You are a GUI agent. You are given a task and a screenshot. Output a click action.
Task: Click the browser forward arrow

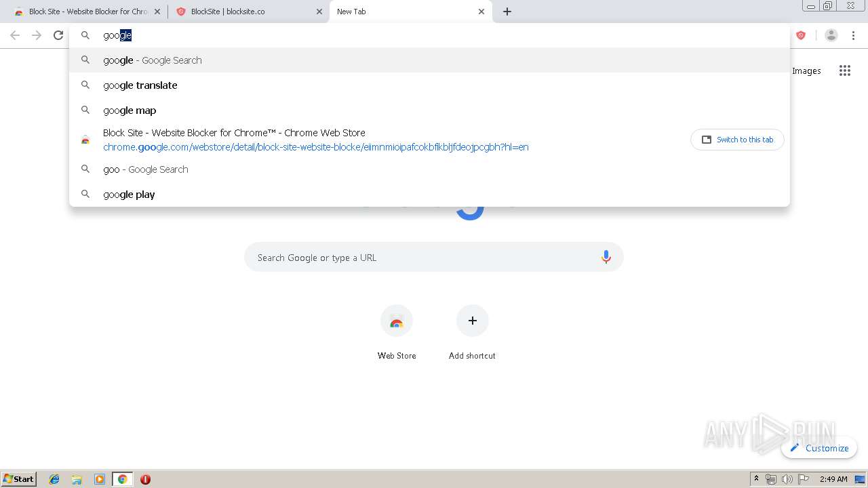(x=37, y=35)
